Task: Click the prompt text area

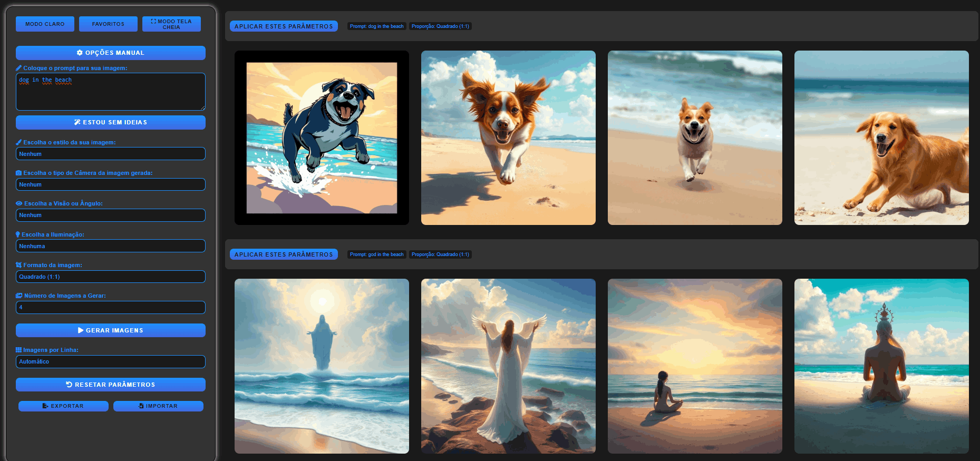Action: point(111,92)
